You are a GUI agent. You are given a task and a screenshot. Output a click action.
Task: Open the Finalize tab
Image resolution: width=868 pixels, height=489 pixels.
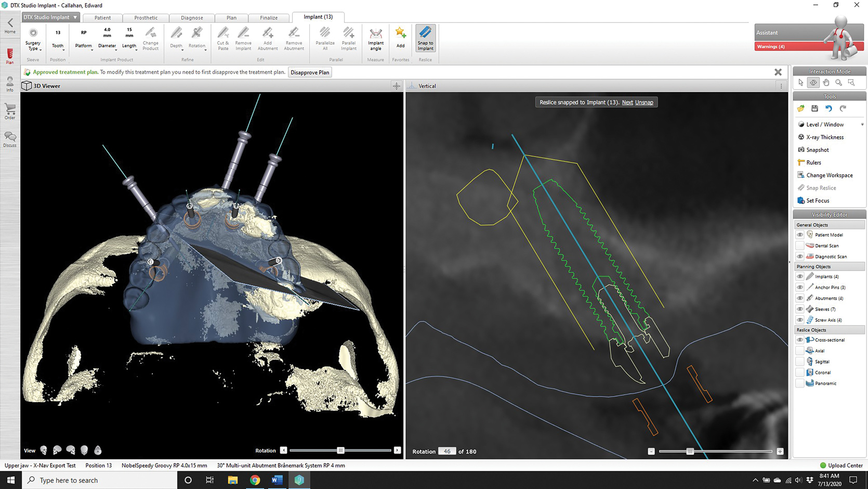[x=269, y=18]
